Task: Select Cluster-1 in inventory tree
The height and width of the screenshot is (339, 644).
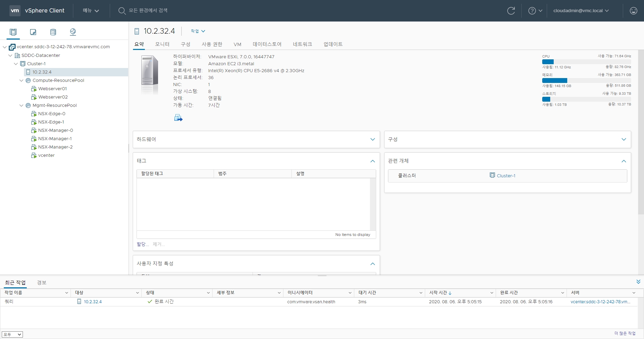Action: click(36, 63)
